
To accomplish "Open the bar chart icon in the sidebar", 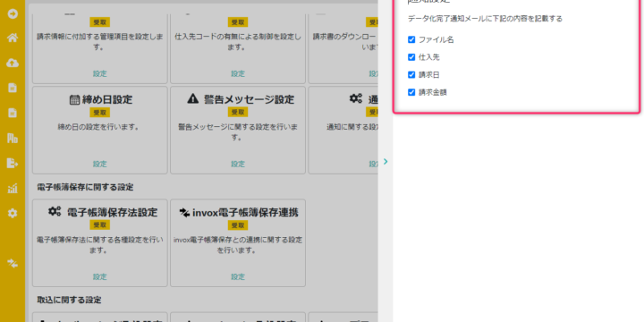I will point(13,189).
